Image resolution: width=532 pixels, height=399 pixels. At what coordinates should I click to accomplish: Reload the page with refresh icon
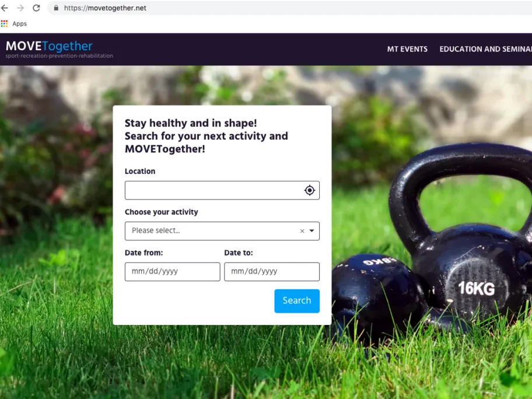(x=36, y=8)
